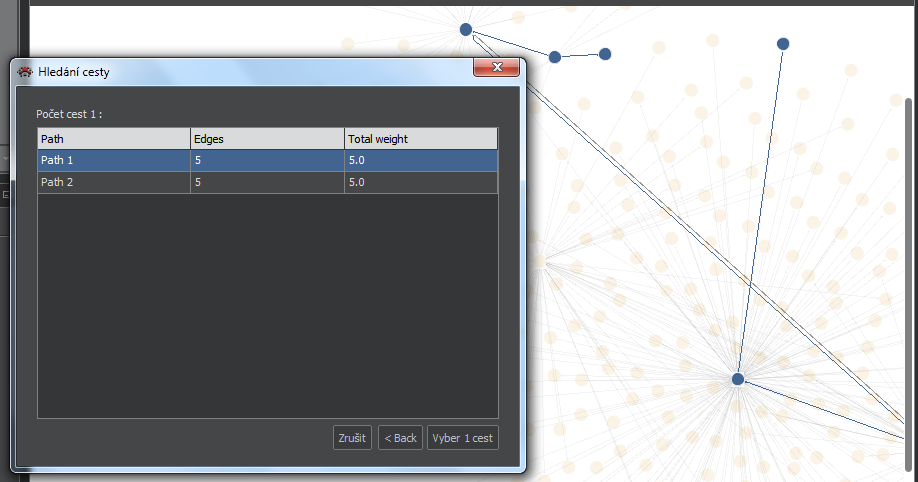Confirm with the Vyber 1 cest button

coord(463,437)
